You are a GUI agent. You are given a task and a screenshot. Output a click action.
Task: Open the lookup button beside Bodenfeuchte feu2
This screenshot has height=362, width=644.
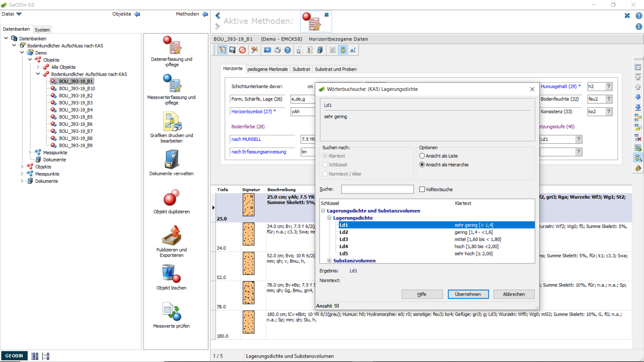[609, 99]
